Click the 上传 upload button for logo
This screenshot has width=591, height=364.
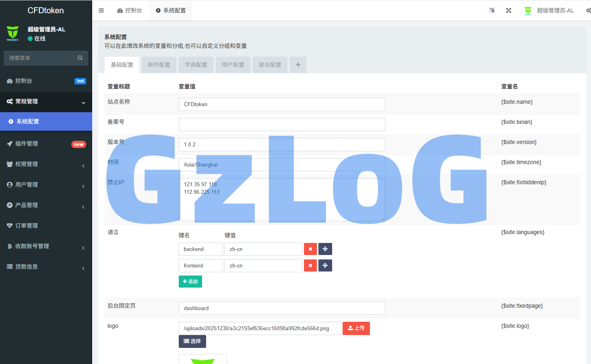[356, 328]
